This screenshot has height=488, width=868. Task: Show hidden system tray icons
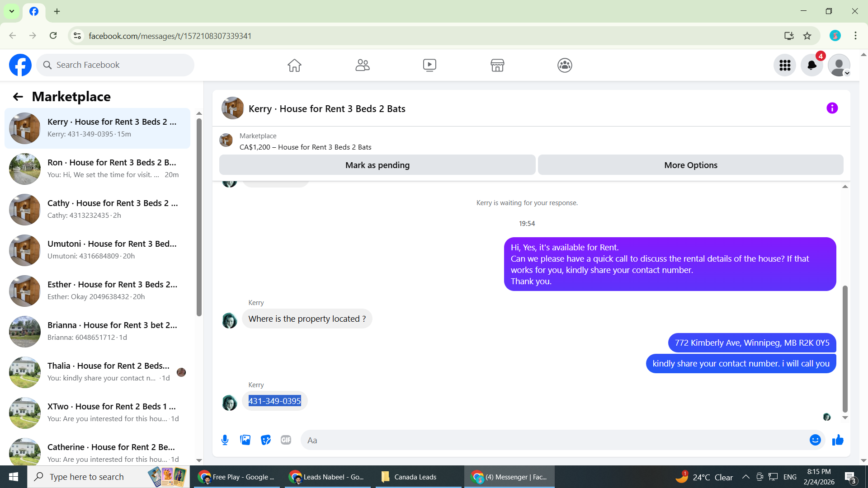click(745, 477)
